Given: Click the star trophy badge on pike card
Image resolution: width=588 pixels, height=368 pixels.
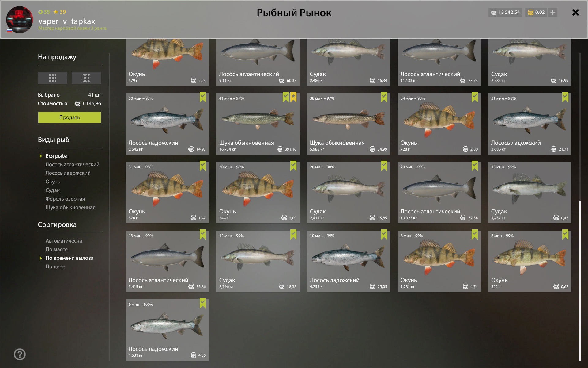Looking at the screenshot, I should tap(293, 97).
